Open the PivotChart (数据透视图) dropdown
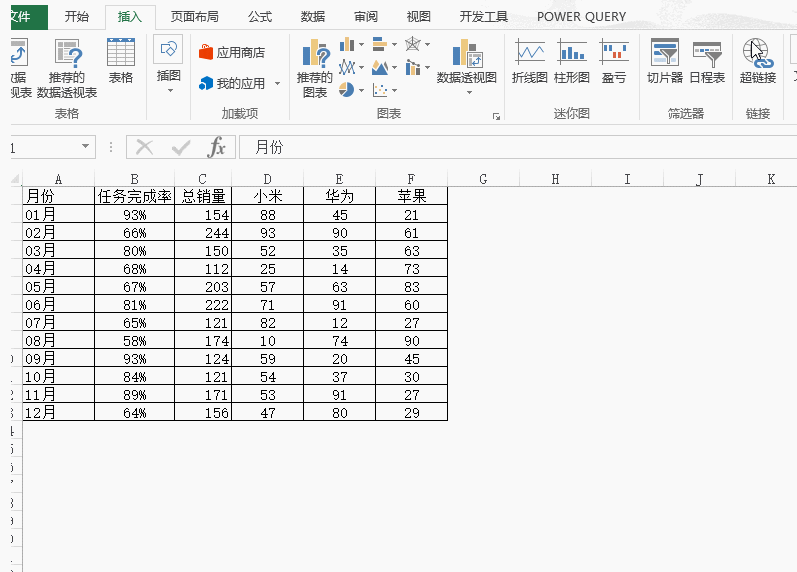The height and width of the screenshot is (572, 797). (467, 92)
